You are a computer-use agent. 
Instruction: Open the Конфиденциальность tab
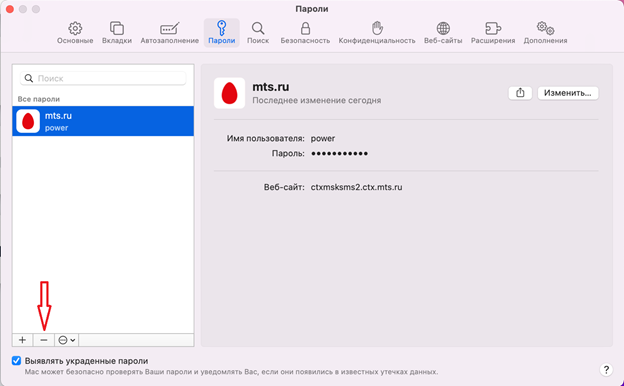[x=377, y=33]
